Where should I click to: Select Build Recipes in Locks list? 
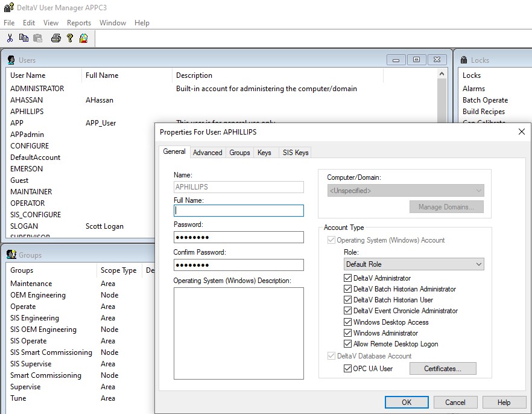tap(484, 112)
